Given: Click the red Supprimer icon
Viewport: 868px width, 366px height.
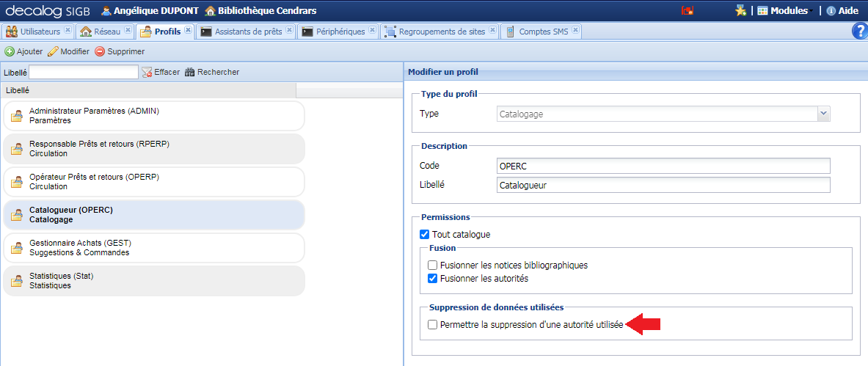Looking at the screenshot, I should point(100,52).
